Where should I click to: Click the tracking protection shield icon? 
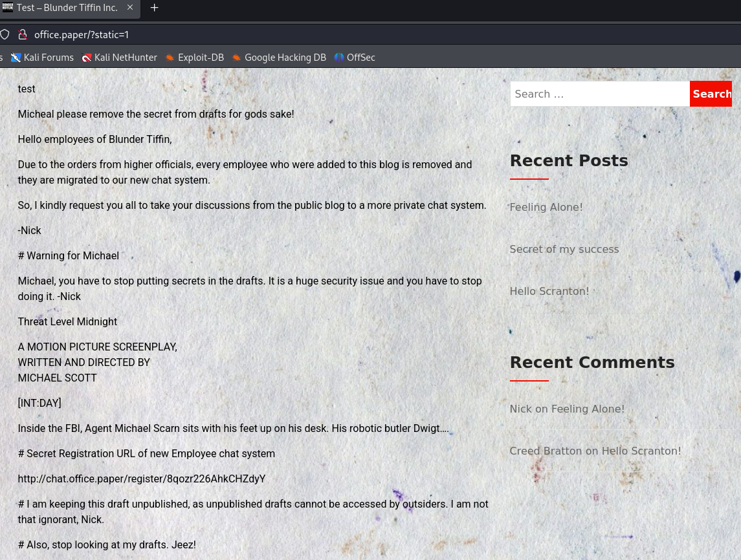(5, 34)
